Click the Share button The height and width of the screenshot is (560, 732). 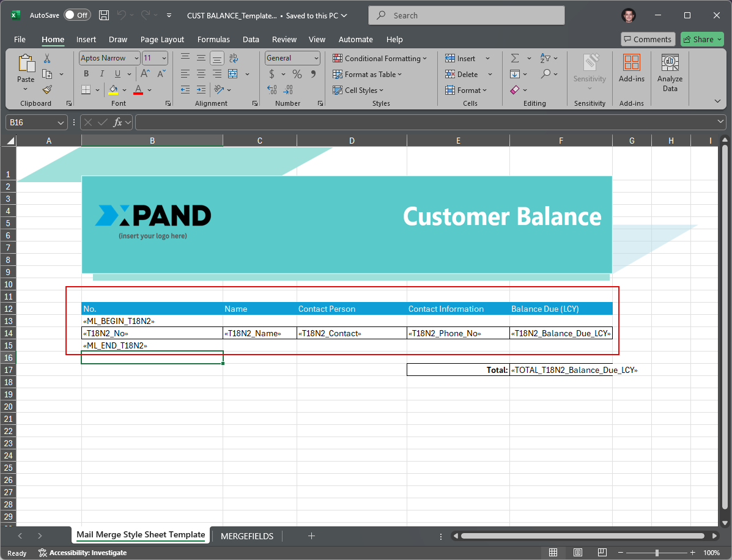click(x=702, y=39)
